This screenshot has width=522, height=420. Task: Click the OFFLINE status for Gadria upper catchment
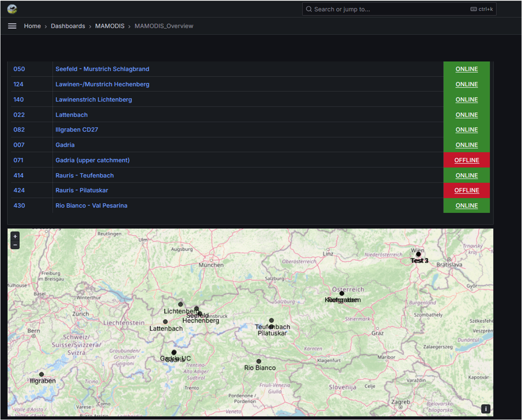(x=467, y=160)
